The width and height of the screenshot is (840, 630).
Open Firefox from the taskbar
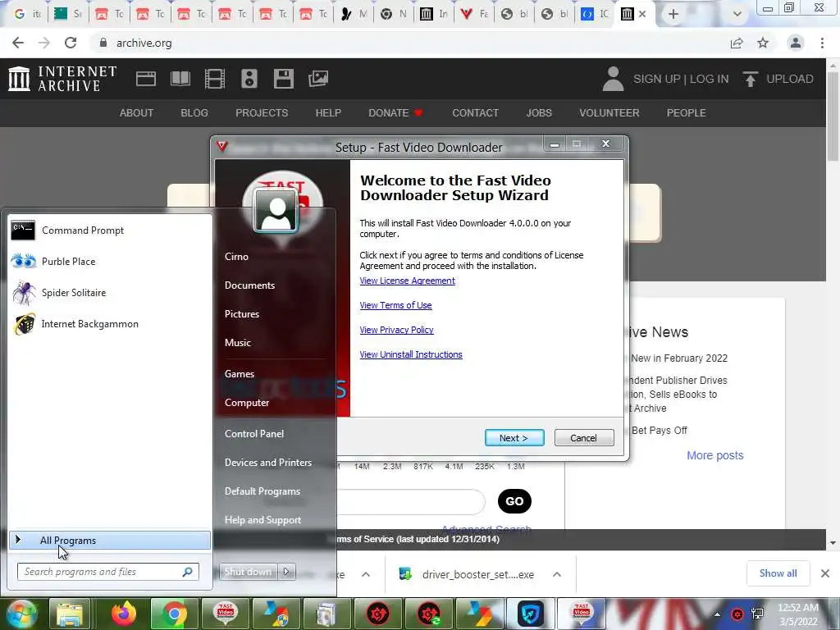pyautogui.click(x=124, y=614)
